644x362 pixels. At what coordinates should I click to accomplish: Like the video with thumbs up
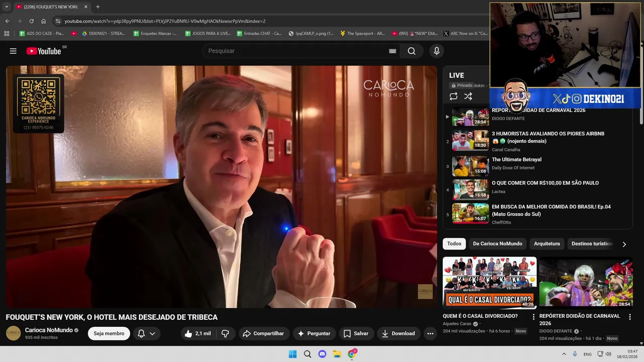coord(198,333)
